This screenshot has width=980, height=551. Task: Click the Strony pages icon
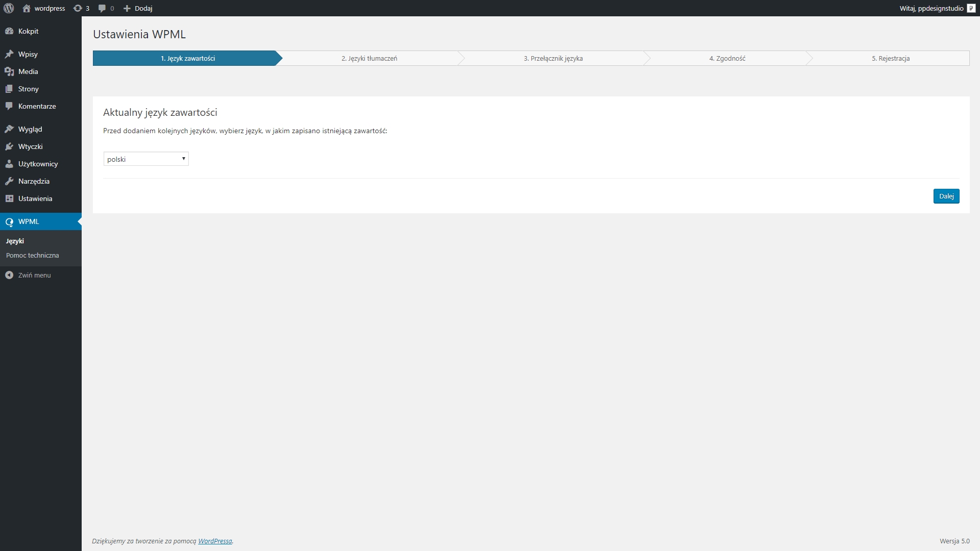9,89
